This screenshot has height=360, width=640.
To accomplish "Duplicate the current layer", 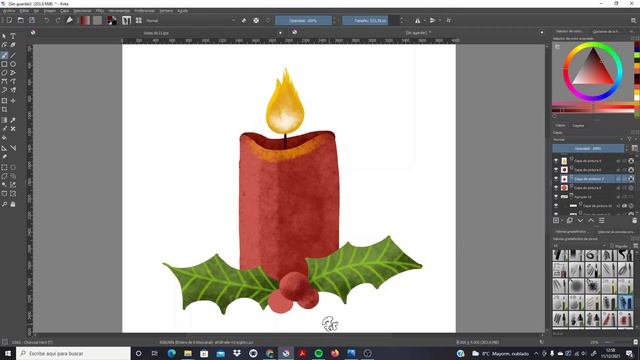I will coord(570,220).
